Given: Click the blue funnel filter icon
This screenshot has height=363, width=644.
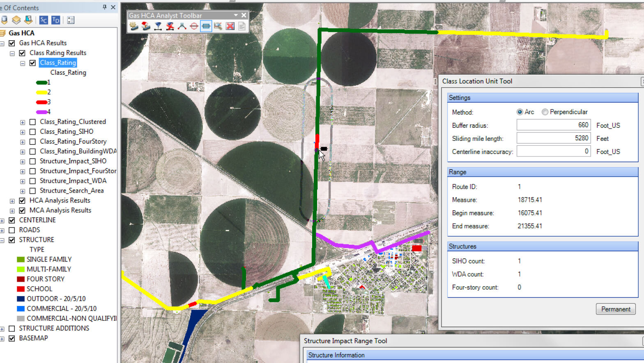Looking at the screenshot, I should click(x=158, y=26).
